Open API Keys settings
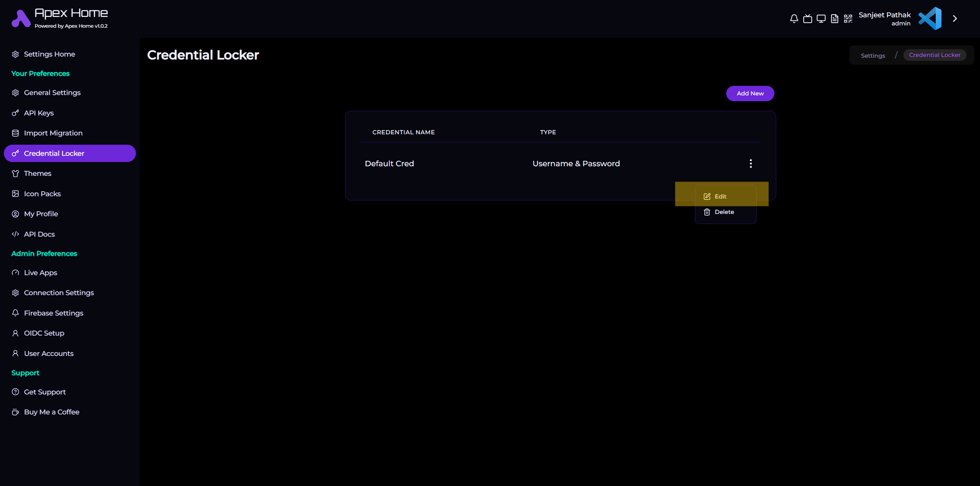The height and width of the screenshot is (486, 980). (x=39, y=113)
